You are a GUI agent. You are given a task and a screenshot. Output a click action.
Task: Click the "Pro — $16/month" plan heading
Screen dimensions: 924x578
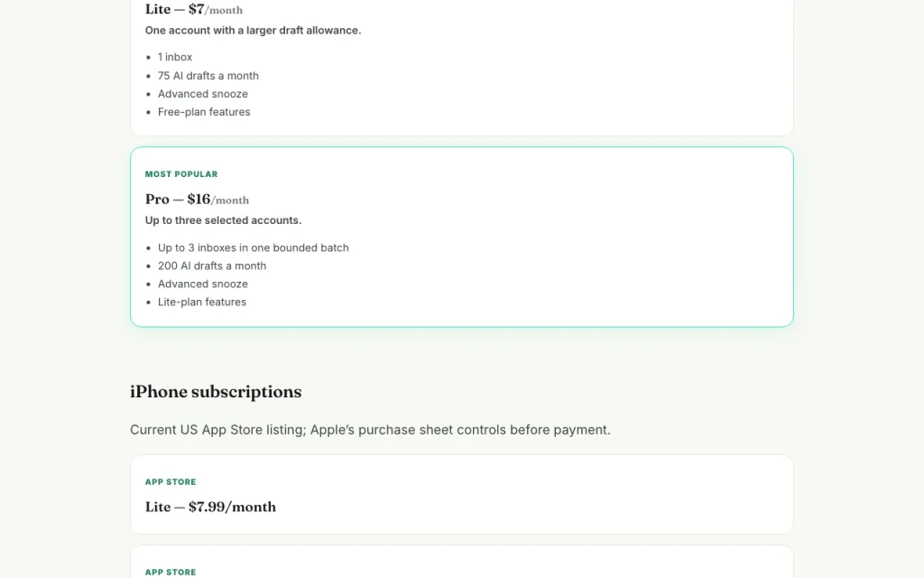pos(197,200)
